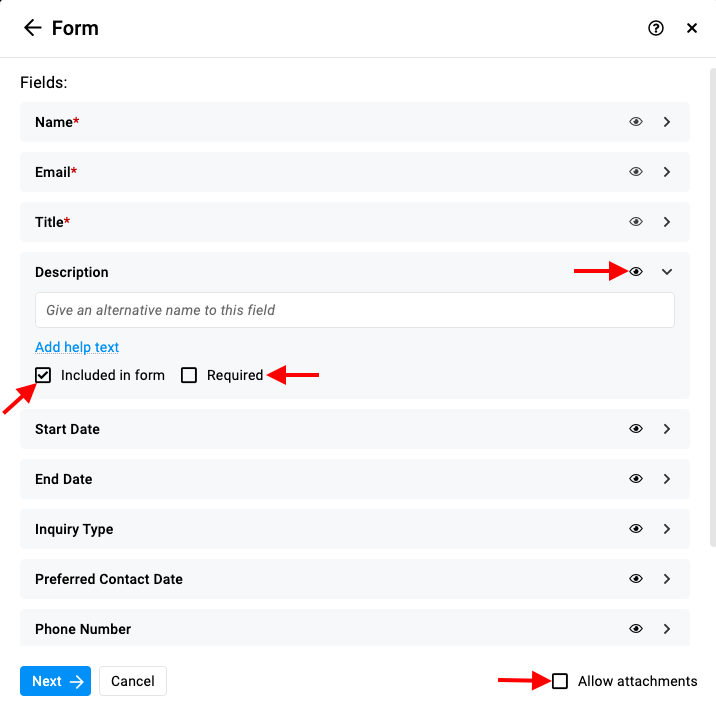The width and height of the screenshot is (716, 712).
Task: Toggle eye icon for Phone Number field
Action: (x=636, y=629)
